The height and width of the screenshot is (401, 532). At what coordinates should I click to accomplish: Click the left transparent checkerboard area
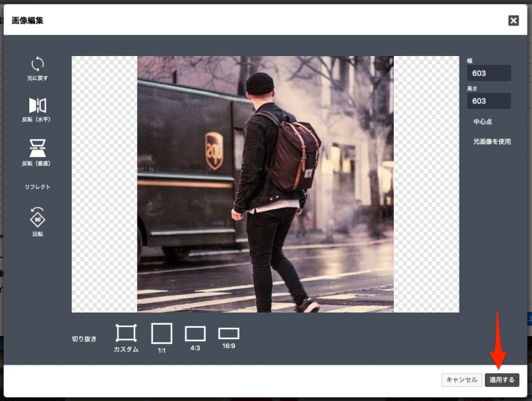pyautogui.click(x=104, y=185)
